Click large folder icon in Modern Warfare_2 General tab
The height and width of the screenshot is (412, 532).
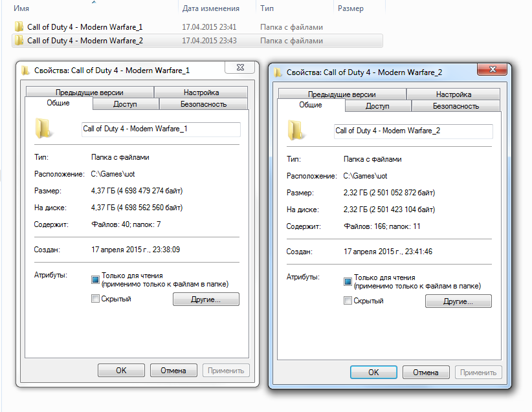(296, 131)
